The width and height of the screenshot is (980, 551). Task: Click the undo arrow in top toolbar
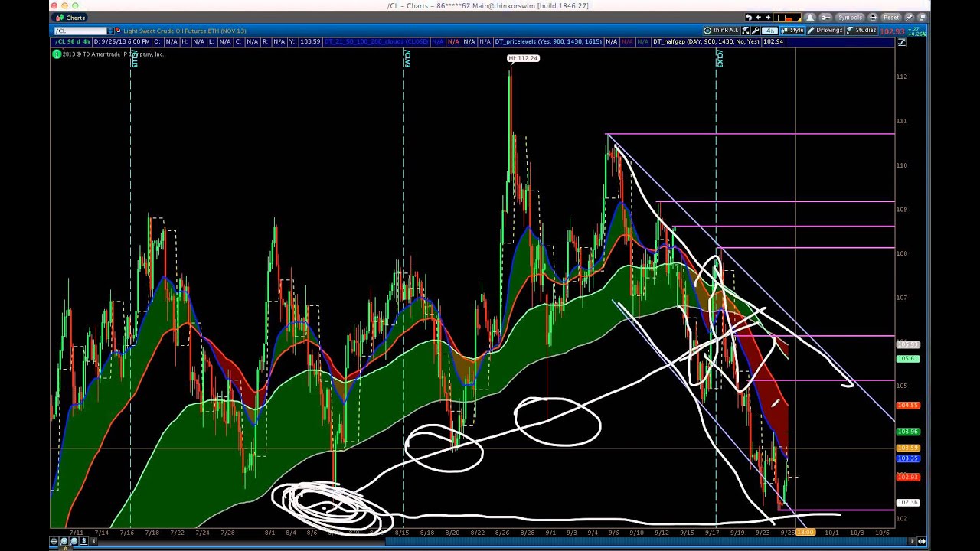point(749,18)
